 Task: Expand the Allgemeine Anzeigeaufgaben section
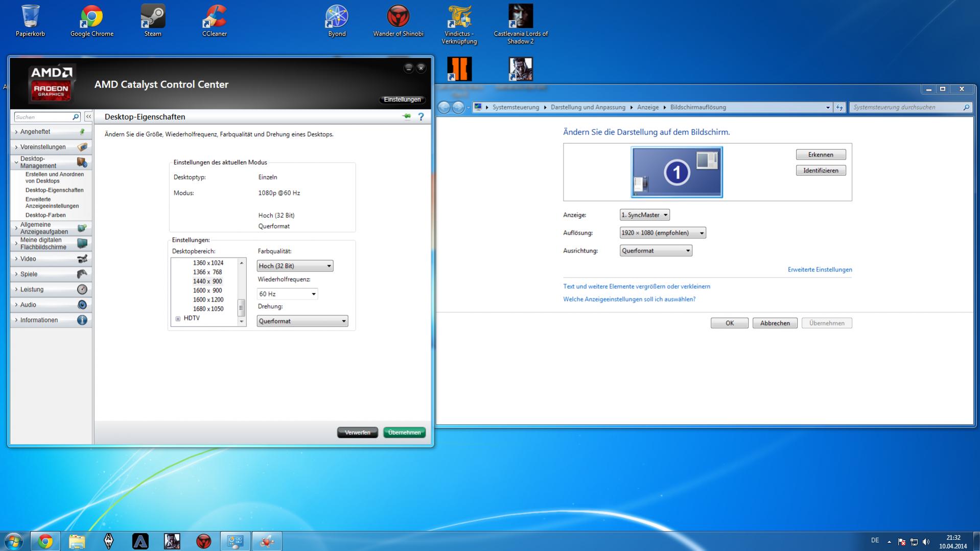(x=51, y=228)
